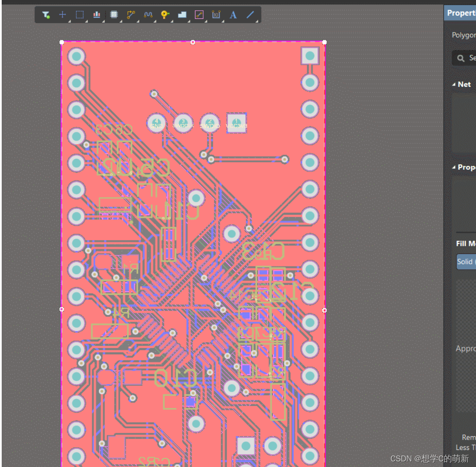Click the Properties panel title tab
The height and width of the screenshot is (467, 476).
point(460,13)
